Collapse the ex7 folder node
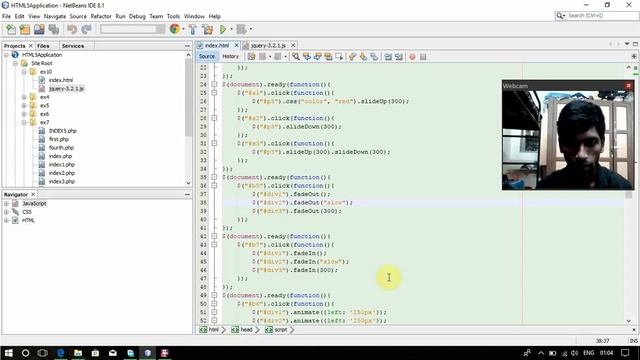Screen dimensions: 640x360 (24, 122)
